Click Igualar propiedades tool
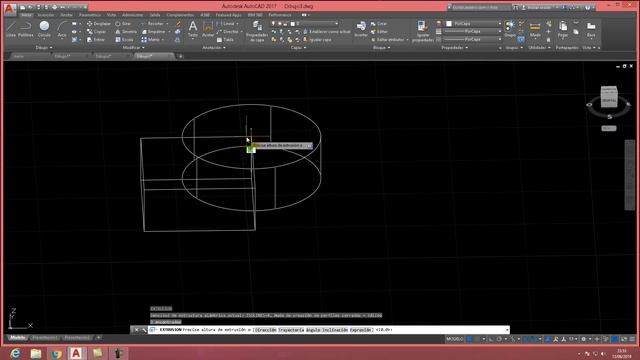The width and height of the screenshot is (640, 360). click(x=423, y=31)
